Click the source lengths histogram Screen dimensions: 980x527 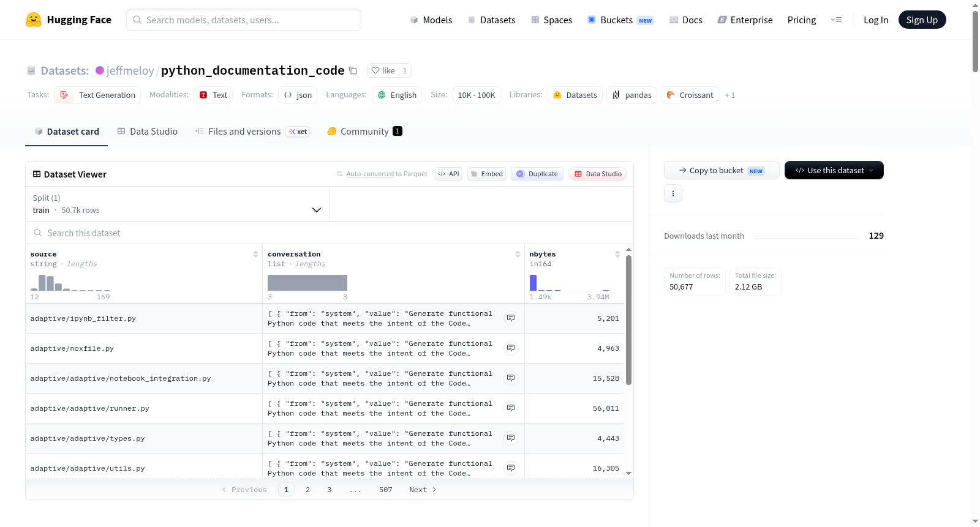pyautogui.click(x=70, y=282)
